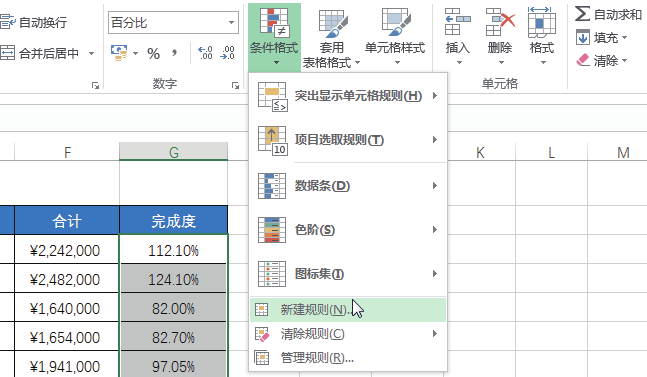Open the alignment group dialog launcher

[95, 85]
